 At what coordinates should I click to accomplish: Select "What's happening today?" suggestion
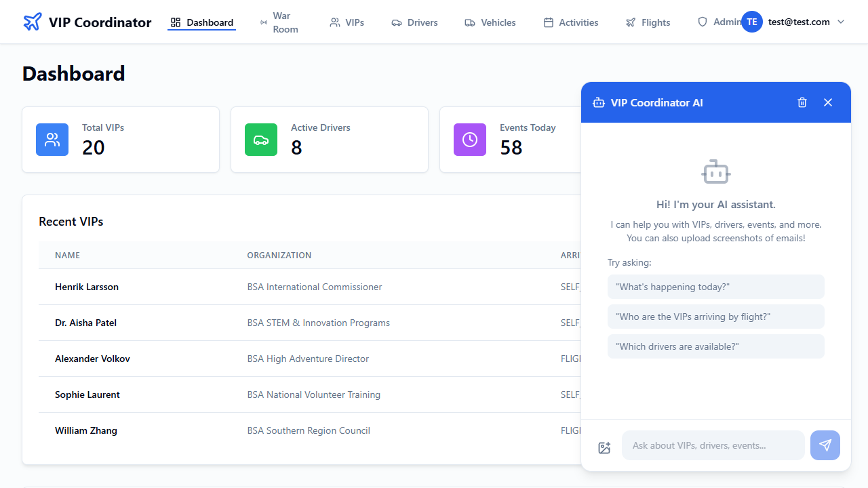715,287
